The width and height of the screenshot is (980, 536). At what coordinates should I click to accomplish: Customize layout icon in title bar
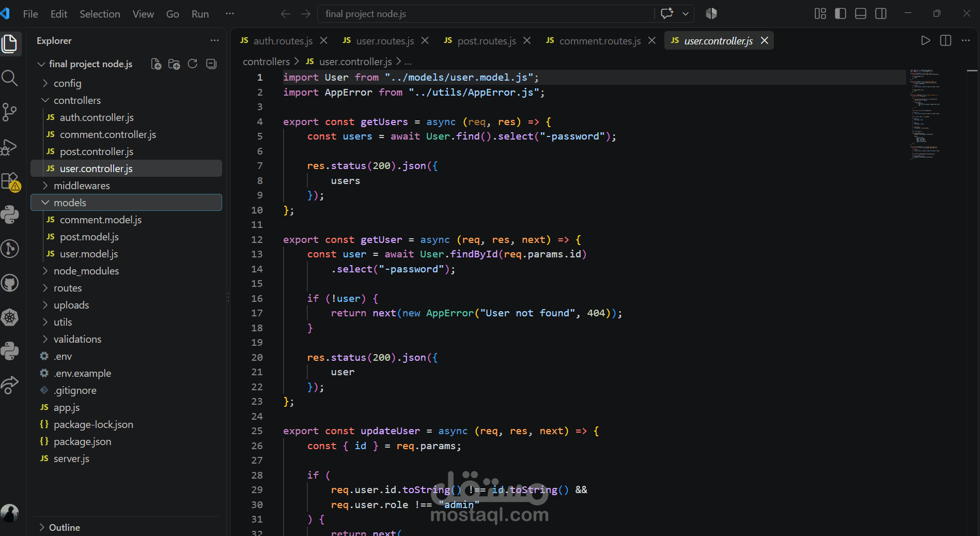[820, 13]
